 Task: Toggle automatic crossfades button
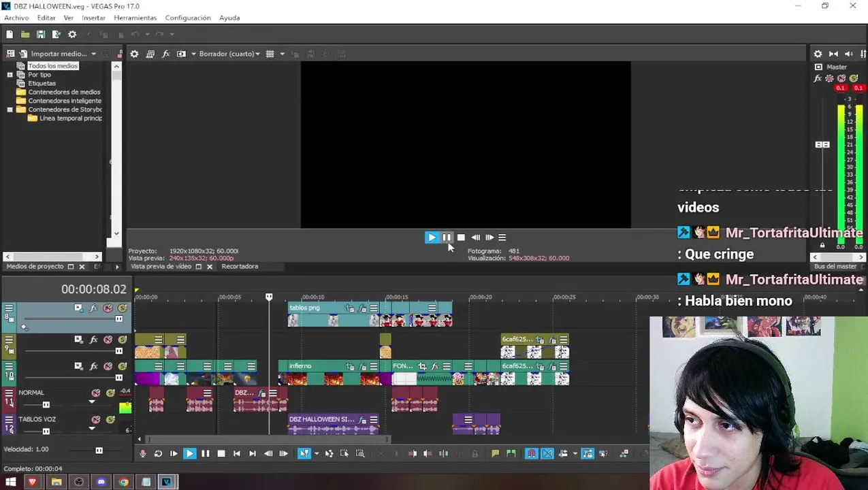point(547,454)
